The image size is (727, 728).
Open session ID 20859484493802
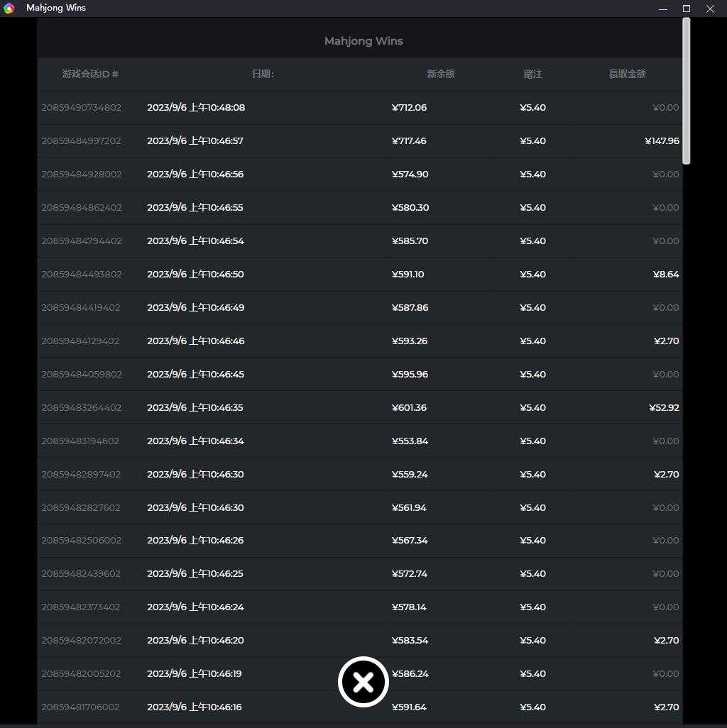tap(82, 275)
